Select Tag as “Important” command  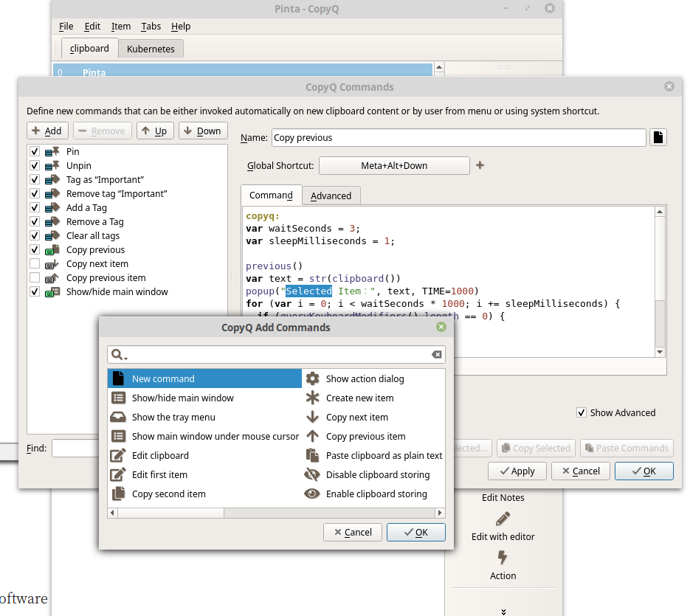[127, 179]
